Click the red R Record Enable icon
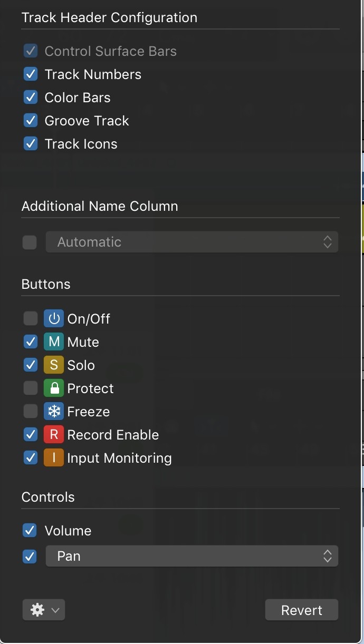The height and width of the screenshot is (644, 364). pyautogui.click(x=54, y=435)
